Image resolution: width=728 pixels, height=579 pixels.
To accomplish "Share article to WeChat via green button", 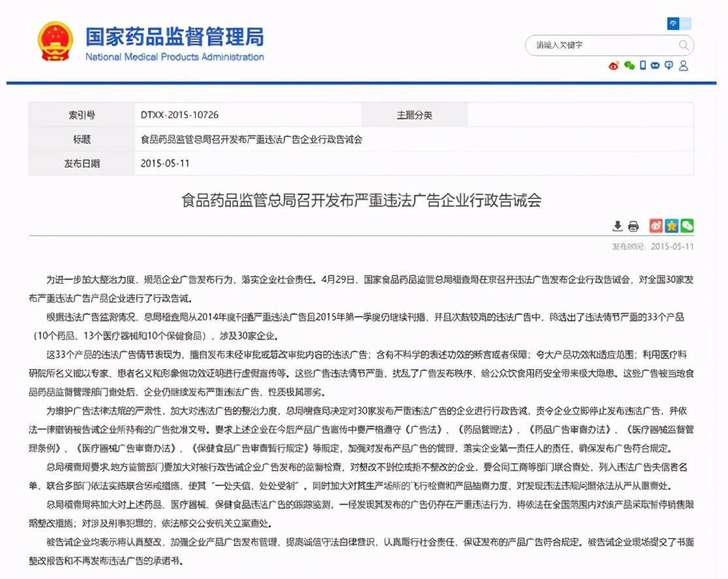I will pyautogui.click(x=687, y=226).
